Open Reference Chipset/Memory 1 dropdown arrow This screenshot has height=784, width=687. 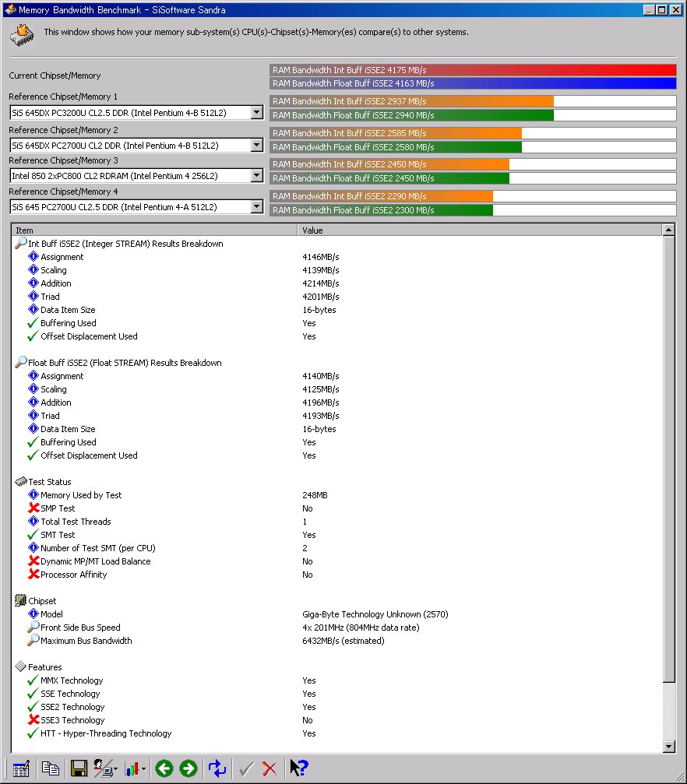point(257,112)
